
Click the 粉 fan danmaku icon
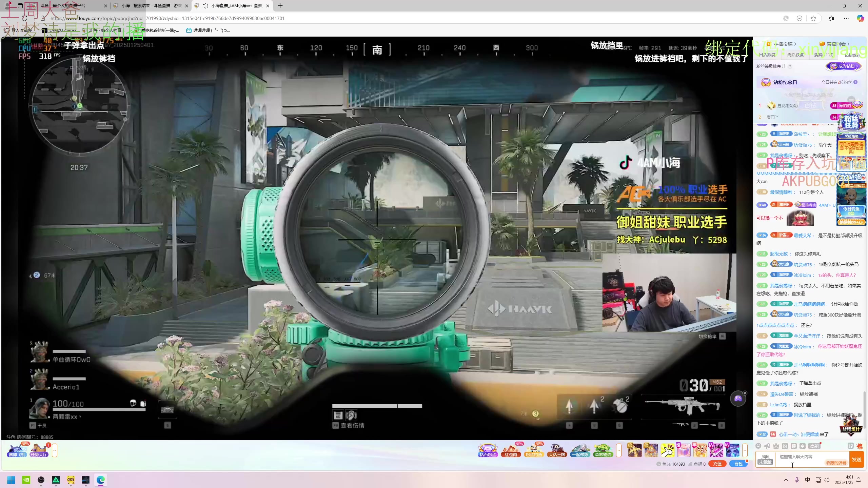[785, 446]
